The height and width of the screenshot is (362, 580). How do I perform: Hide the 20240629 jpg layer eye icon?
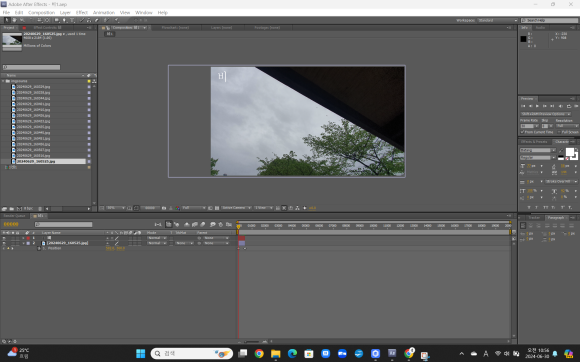[4, 243]
